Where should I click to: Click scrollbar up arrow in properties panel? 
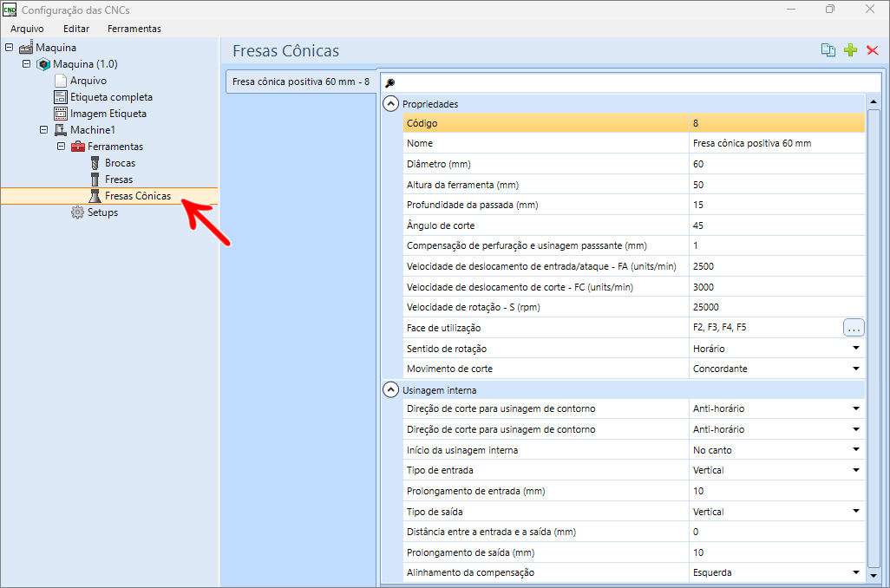(x=874, y=102)
